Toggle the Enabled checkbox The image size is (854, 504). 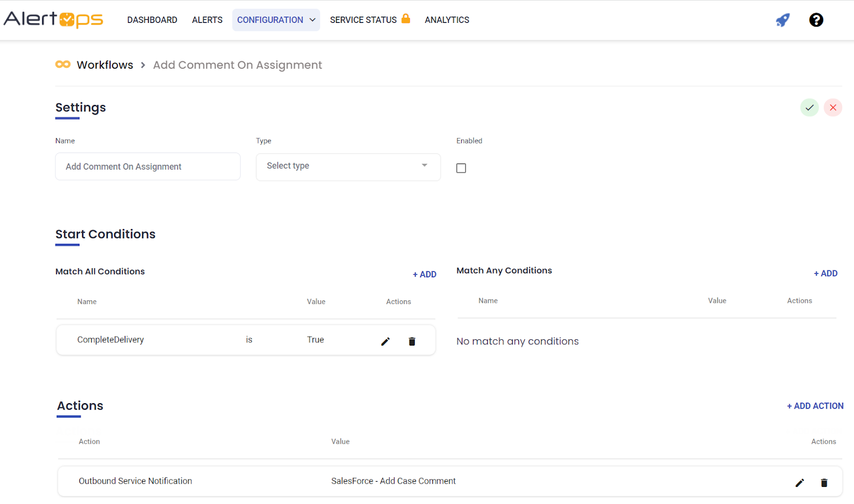tap(461, 168)
